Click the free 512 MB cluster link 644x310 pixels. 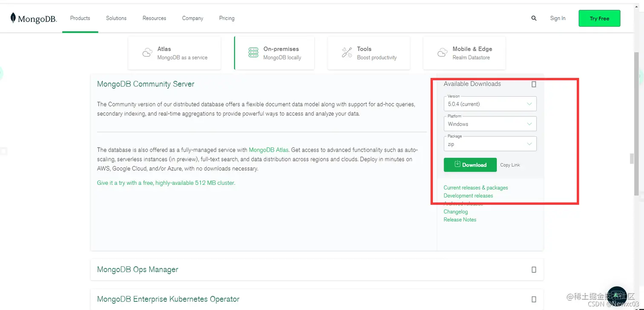point(166,183)
